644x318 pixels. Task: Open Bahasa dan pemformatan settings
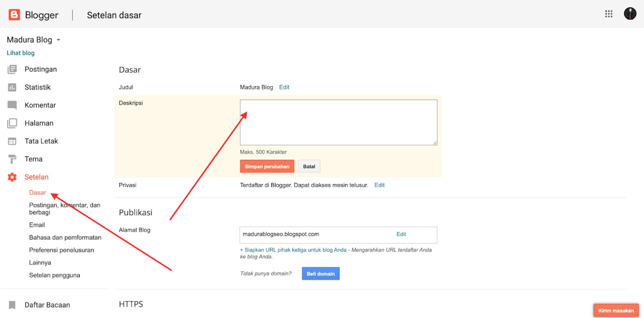(x=65, y=237)
